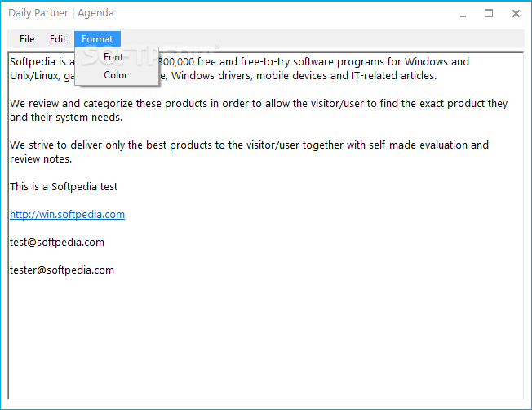Choose Font from Format menu
The height and width of the screenshot is (410, 532).
117,56
